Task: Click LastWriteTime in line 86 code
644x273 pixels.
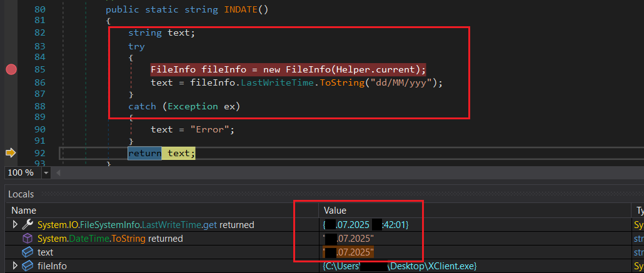Action: pyautogui.click(x=277, y=82)
